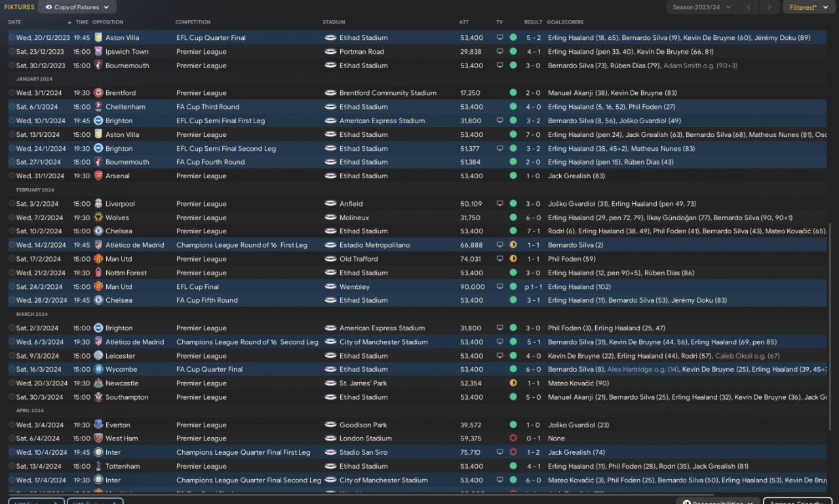Open the EFL Cup Final competition link
Screen dimensions: 839x504
tap(197, 287)
